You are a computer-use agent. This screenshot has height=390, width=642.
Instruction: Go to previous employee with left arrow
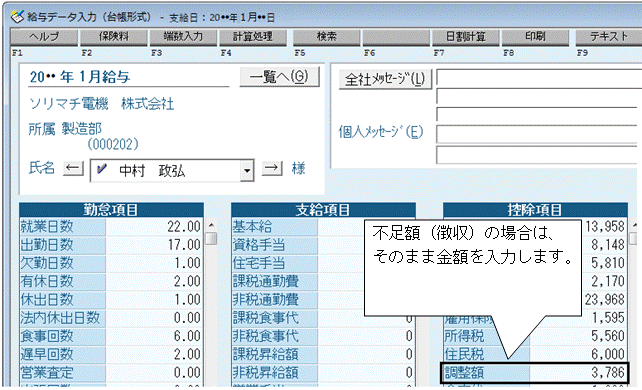click(x=73, y=168)
